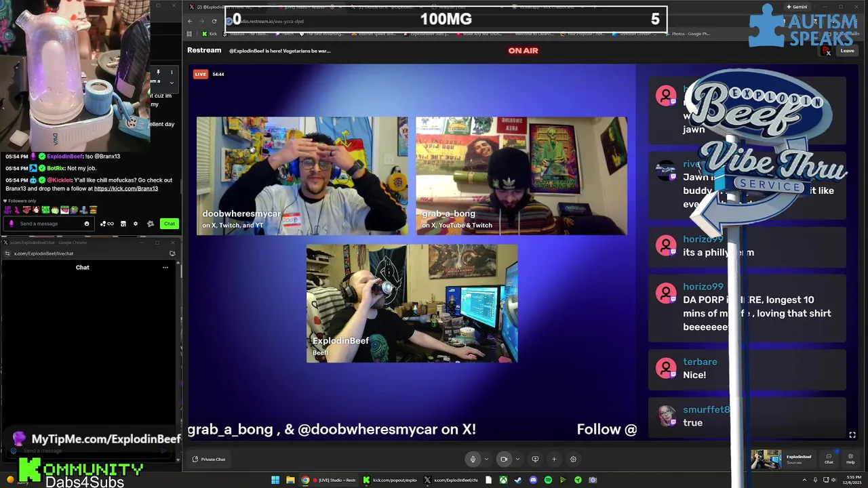Screen dimensions: 868x488
Task: Click grab_a_bong video tile
Action: tap(521, 176)
